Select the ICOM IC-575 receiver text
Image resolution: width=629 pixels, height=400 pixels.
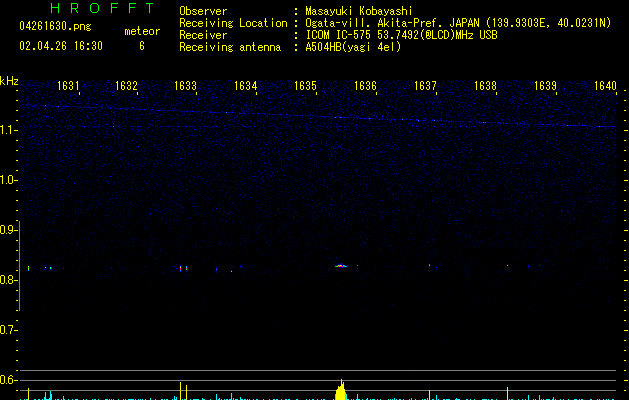402,35
